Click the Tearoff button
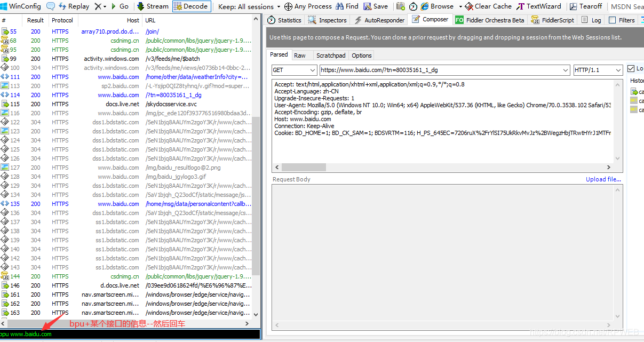This screenshot has height=342, width=644. click(x=585, y=6)
